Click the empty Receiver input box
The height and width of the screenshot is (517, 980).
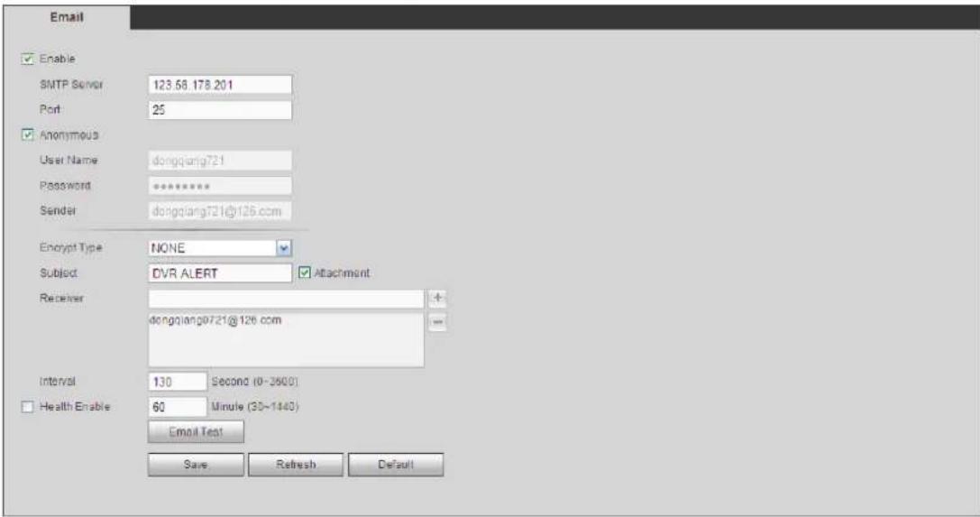pyautogui.click(x=287, y=298)
